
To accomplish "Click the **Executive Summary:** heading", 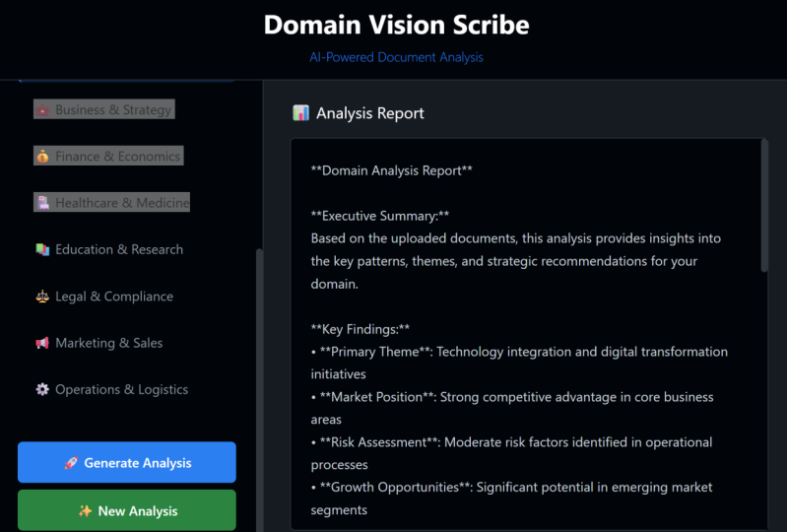I will (x=380, y=216).
